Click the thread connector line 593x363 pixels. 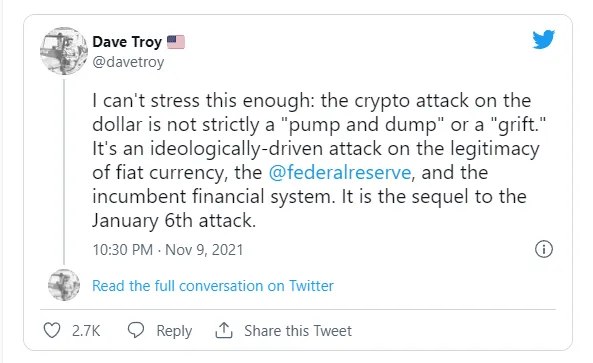pyautogui.click(x=64, y=172)
